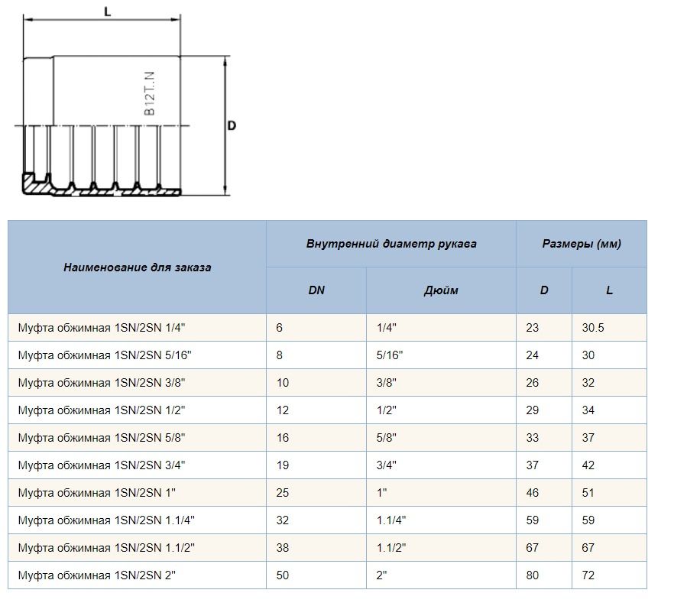The height and width of the screenshot is (606, 700).
Task: Select the 'Дюйм' column header
Action: point(441,290)
